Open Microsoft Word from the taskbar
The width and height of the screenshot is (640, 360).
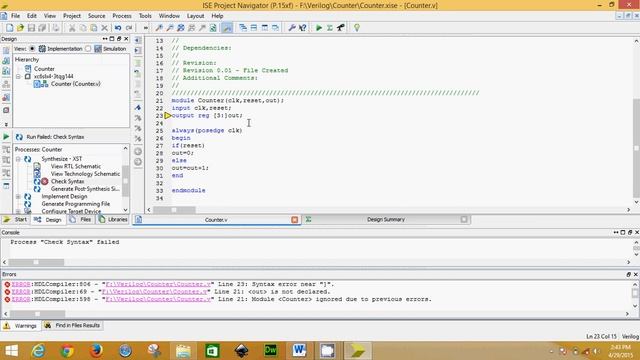click(299, 351)
